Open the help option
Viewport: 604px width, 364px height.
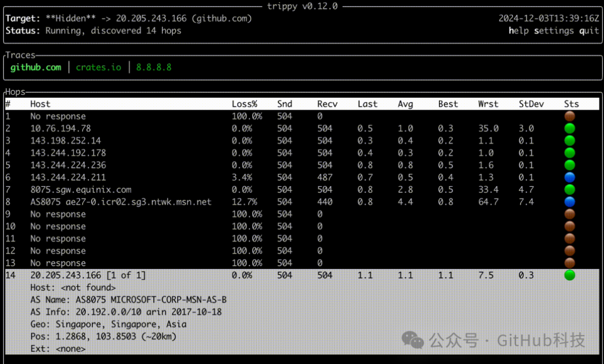pos(518,31)
